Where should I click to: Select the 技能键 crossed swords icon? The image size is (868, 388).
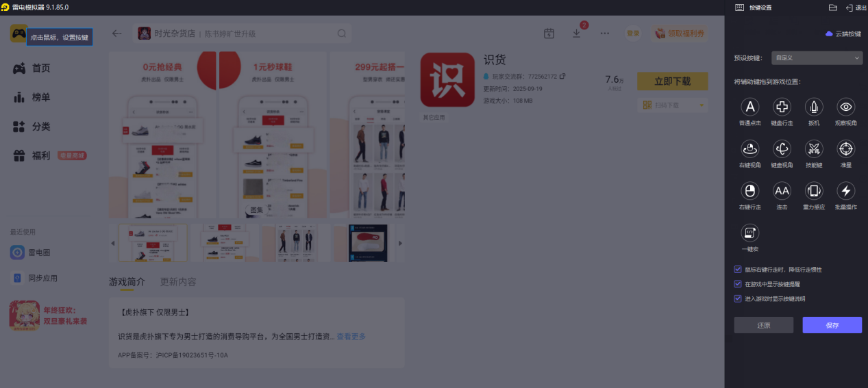point(814,148)
